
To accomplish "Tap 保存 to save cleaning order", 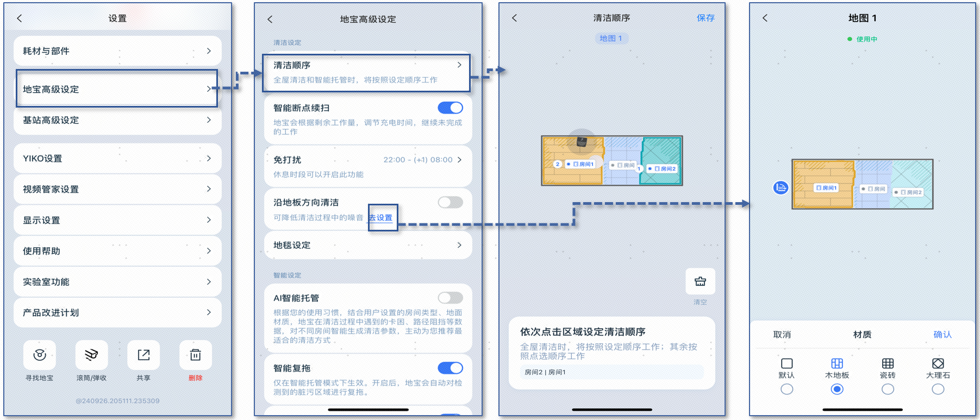I will click(x=706, y=18).
